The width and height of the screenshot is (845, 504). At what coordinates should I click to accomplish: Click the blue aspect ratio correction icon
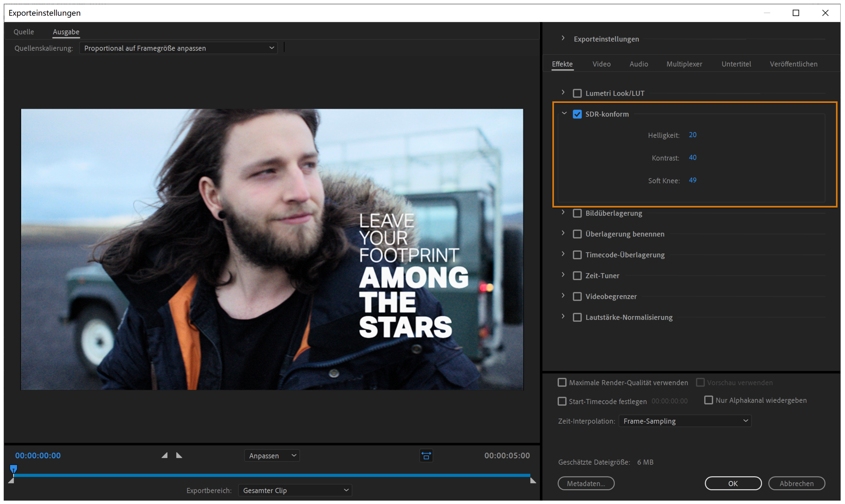[x=426, y=455]
